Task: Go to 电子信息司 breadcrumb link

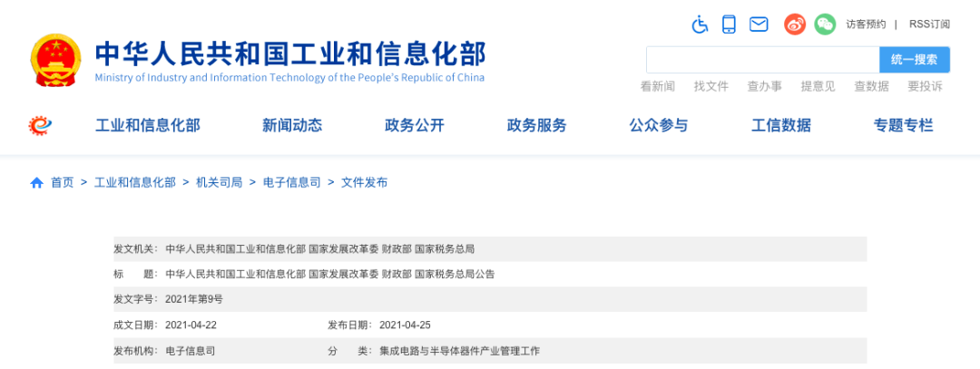Action: pyautogui.click(x=291, y=183)
